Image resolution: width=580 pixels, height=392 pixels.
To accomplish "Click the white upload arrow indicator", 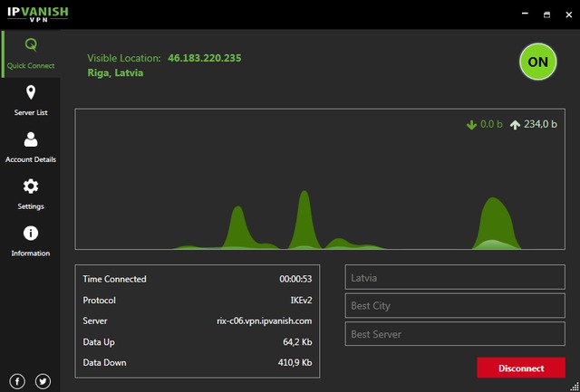I will tap(516, 125).
